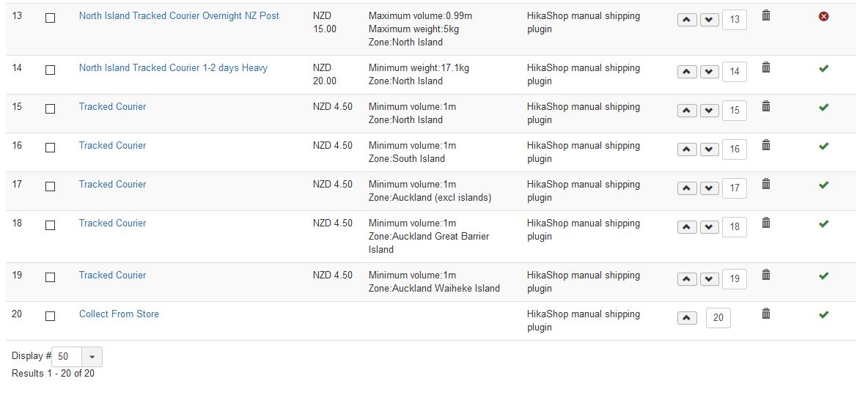Open North Island Tracked Courier Overnight NZ Post
Viewport: 868px width, 403px height.
179,15
